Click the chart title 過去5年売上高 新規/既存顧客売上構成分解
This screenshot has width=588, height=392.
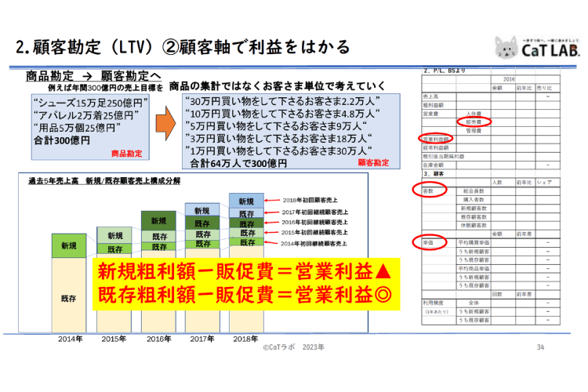tap(104, 181)
